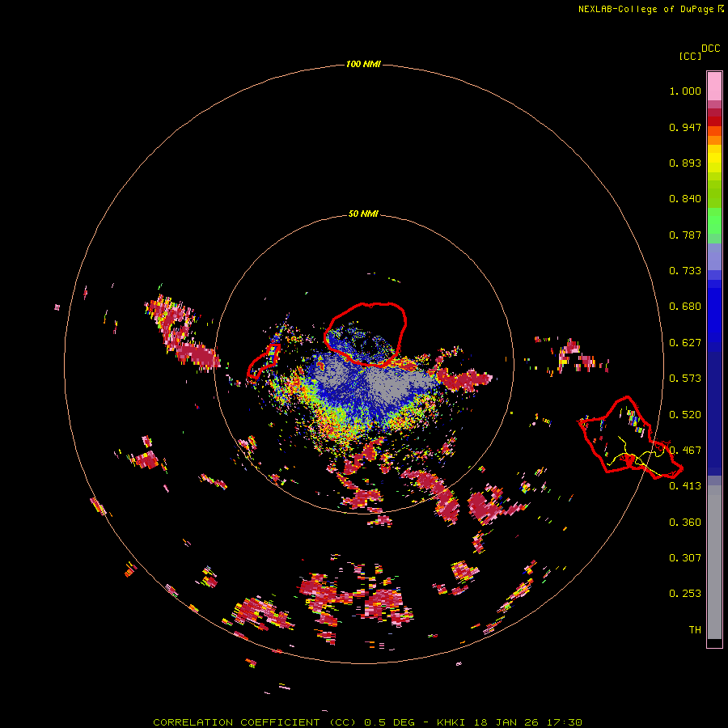This screenshot has width=728, height=728.
Task: Click the Correlation Coefficient title at bottom
Action: (x=255, y=722)
